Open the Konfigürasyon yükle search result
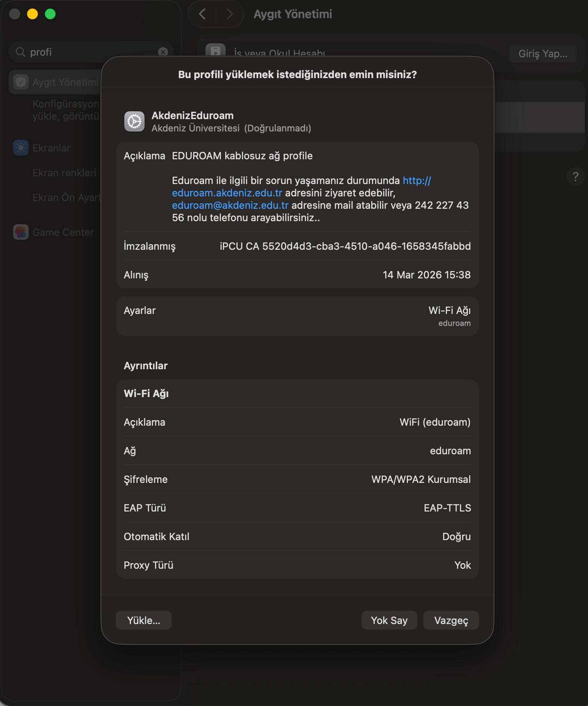588x706 pixels. 66,110
